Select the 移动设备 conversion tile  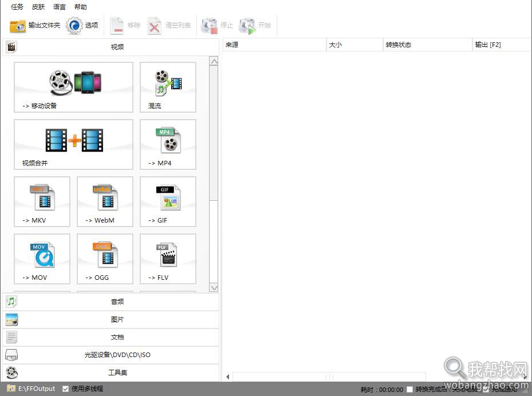click(x=74, y=87)
